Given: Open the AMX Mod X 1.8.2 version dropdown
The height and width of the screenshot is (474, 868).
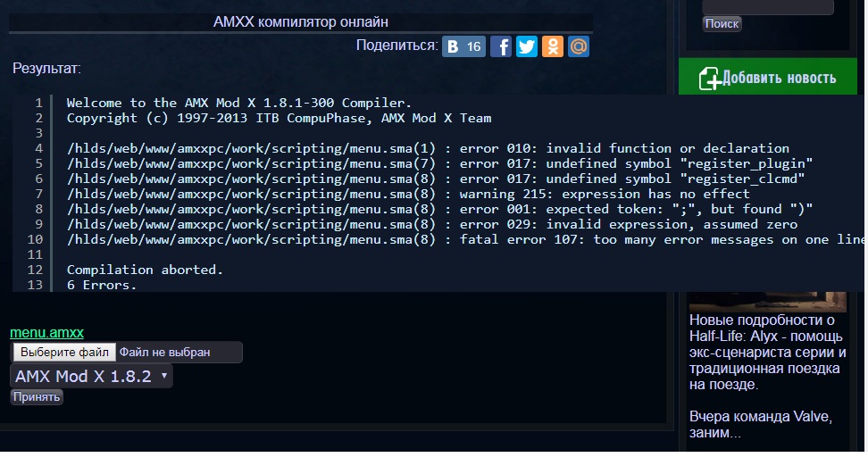Looking at the screenshot, I should (x=91, y=376).
